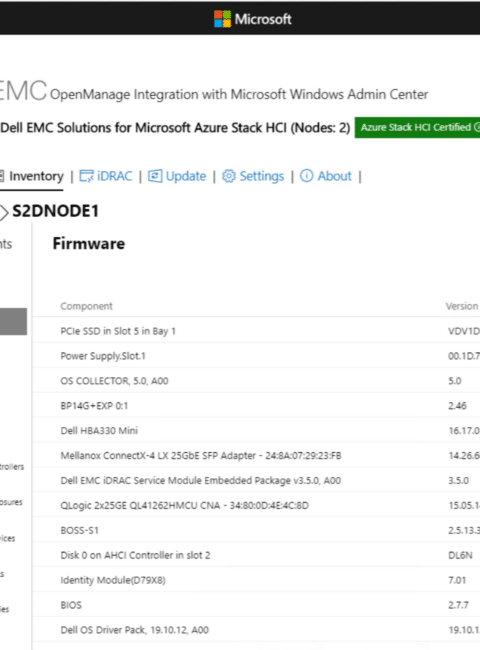The height and width of the screenshot is (650, 480).
Task: Go to the Settings tab
Action: [x=253, y=176]
